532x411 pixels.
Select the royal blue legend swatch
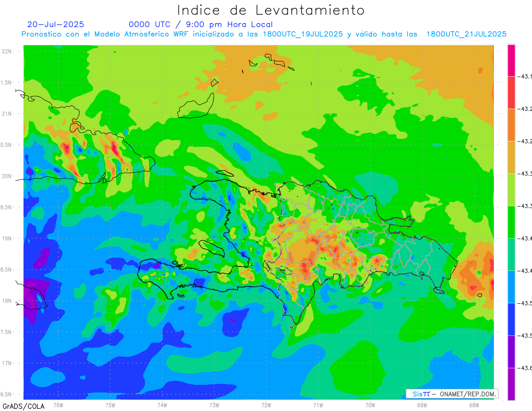tap(511, 319)
